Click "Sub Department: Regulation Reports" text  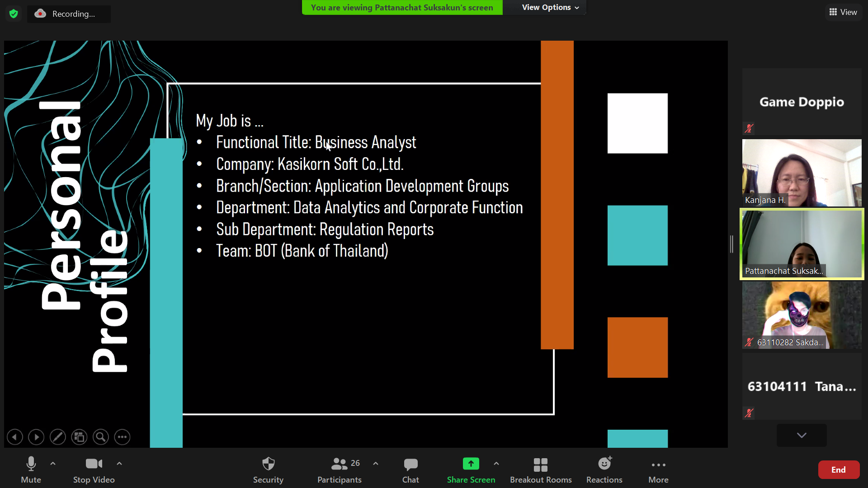325,229
